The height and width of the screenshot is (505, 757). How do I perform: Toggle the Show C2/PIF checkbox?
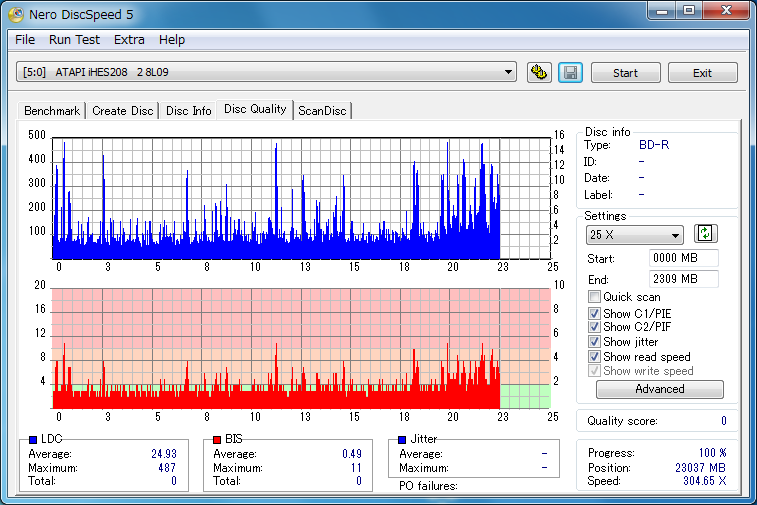[594, 327]
